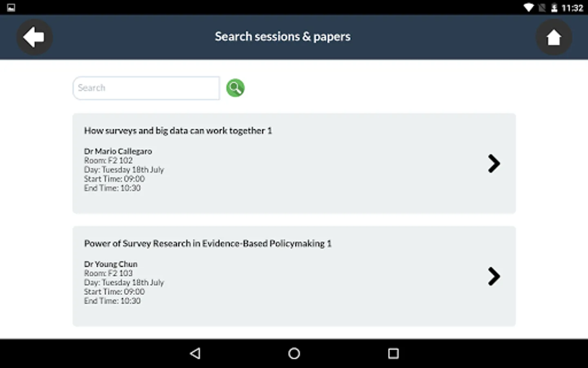This screenshot has width=588, height=368.
Task: Tap the Wi-Fi status icon
Action: (529, 8)
